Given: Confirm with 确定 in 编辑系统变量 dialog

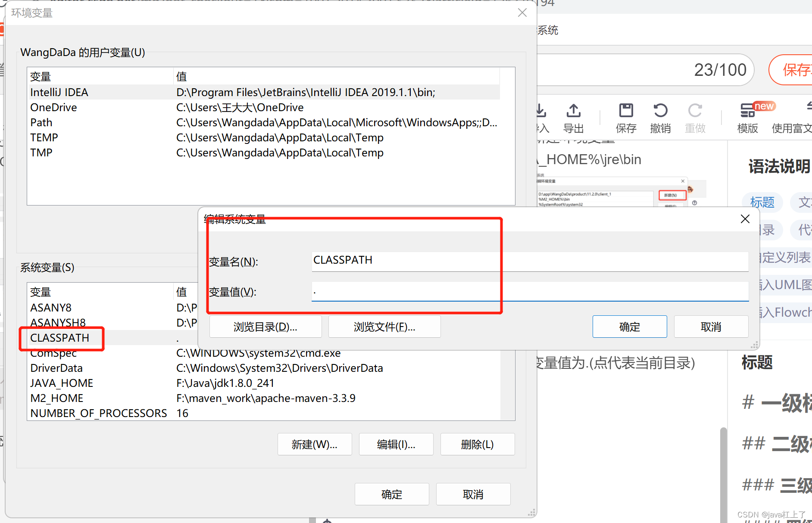Looking at the screenshot, I should click(x=630, y=327).
